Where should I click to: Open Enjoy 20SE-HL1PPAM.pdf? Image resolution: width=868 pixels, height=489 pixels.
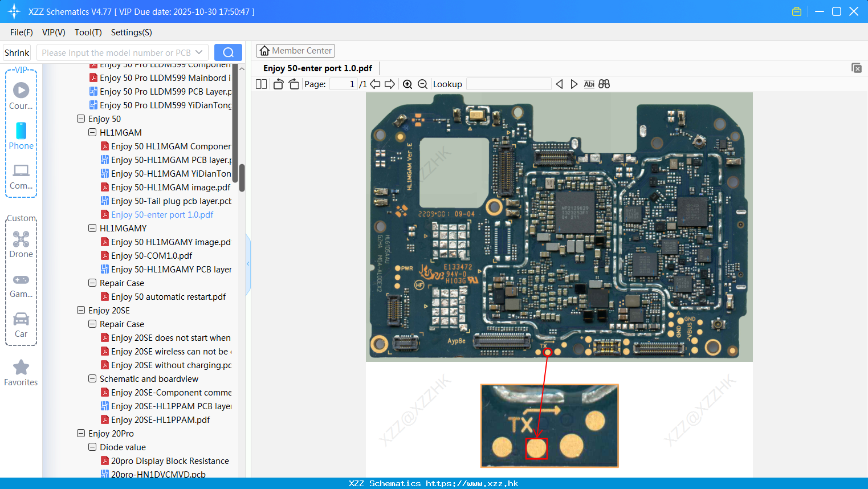click(x=156, y=419)
